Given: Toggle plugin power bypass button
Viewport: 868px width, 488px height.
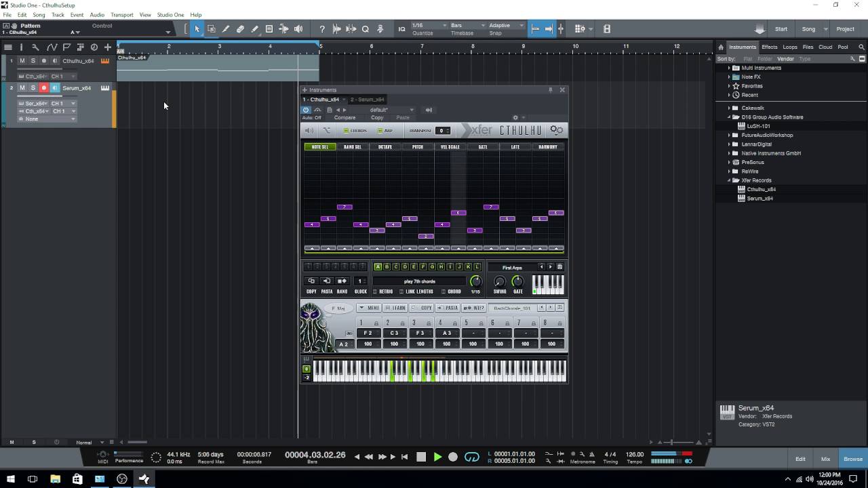Looking at the screenshot, I should (306, 110).
